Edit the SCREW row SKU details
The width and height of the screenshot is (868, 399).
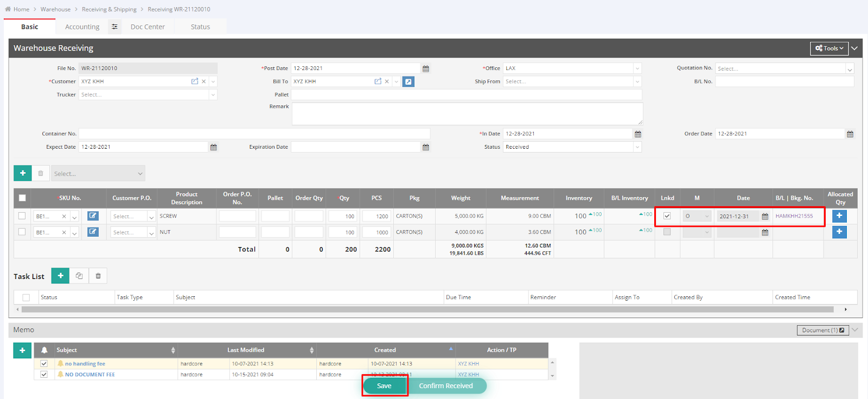pos(93,216)
